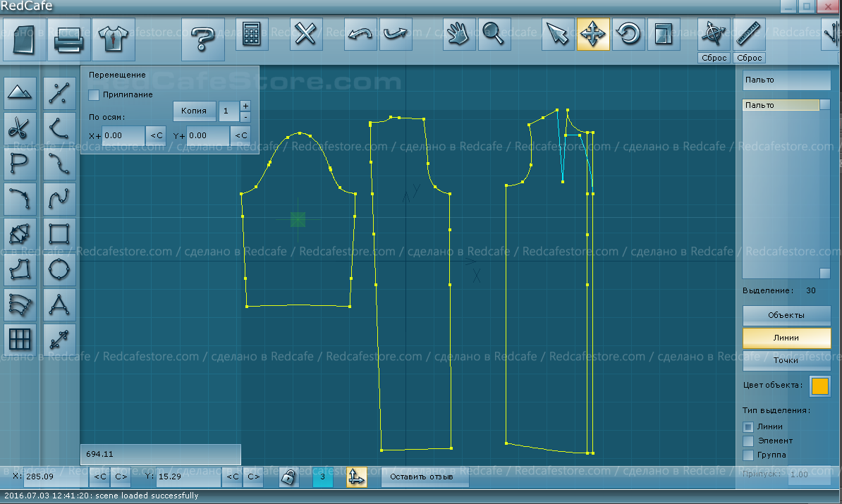Click Сброс under compass icon
This screenshot has height=504, width=842.
(714, 58)
